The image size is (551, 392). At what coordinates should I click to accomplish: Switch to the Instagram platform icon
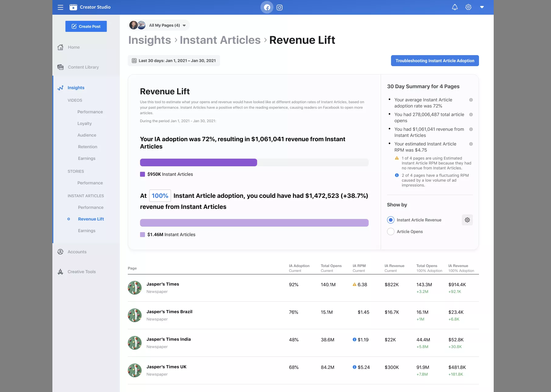pos(279,7)
